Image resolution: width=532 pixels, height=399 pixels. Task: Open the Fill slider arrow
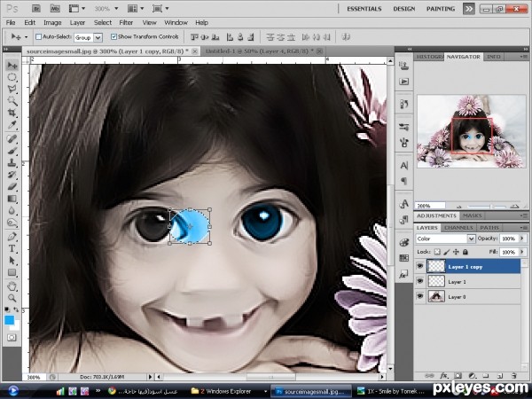point(522,252)
